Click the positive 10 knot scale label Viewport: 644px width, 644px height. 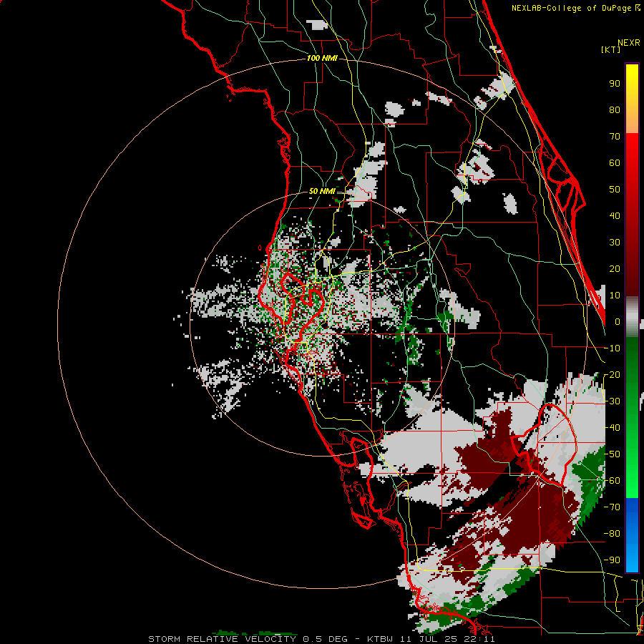point(615,296)
